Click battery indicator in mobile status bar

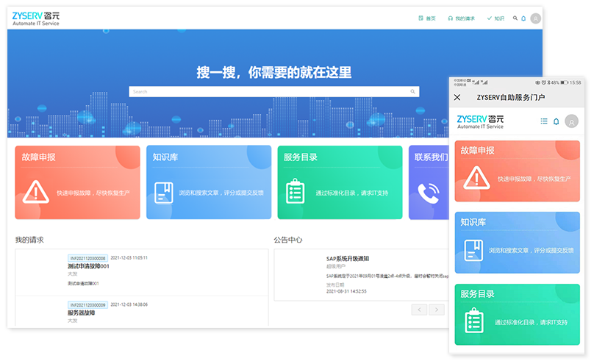click(564, 82)
